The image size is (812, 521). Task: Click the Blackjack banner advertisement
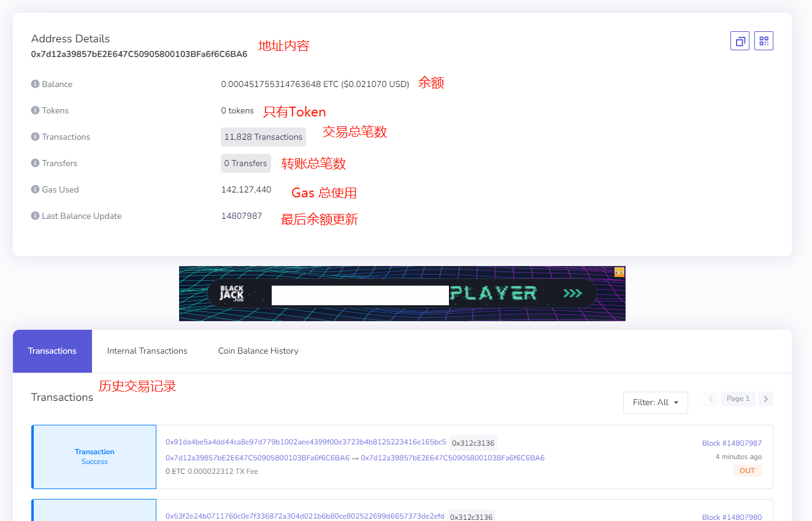click(402, 294)
